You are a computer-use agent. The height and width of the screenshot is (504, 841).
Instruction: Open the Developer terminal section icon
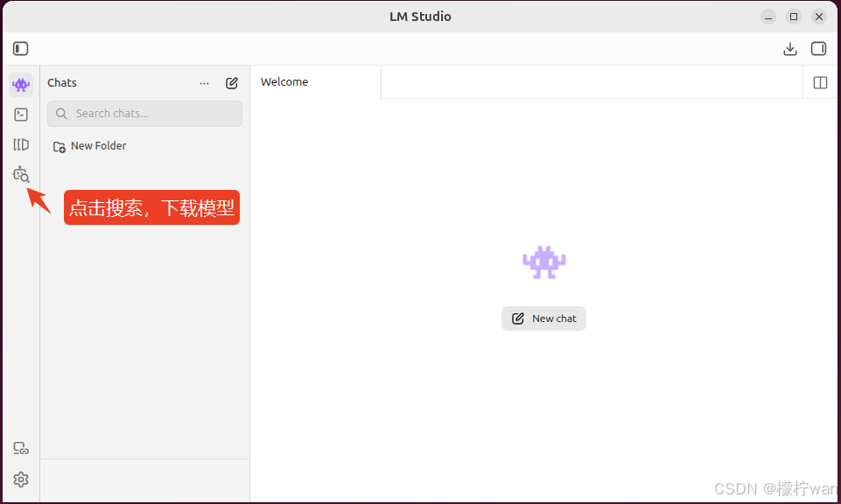coord(21,115)
